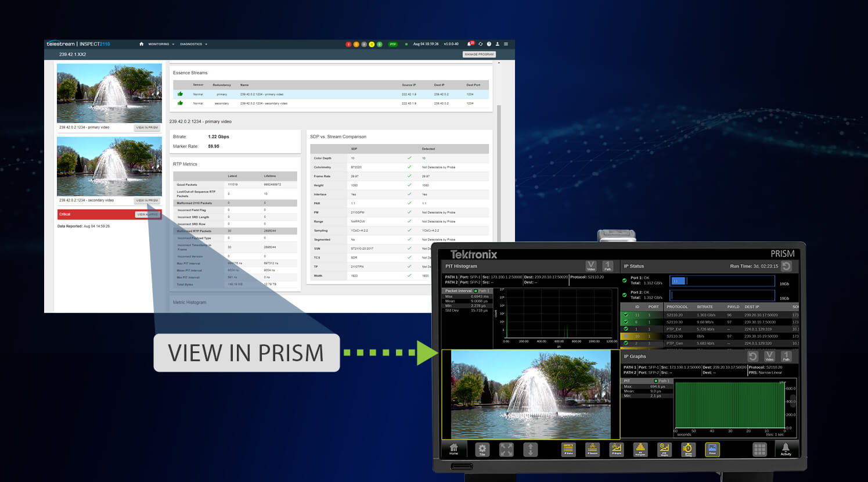
Task: Open the IP Status app icon
Action: click(568, 449)
